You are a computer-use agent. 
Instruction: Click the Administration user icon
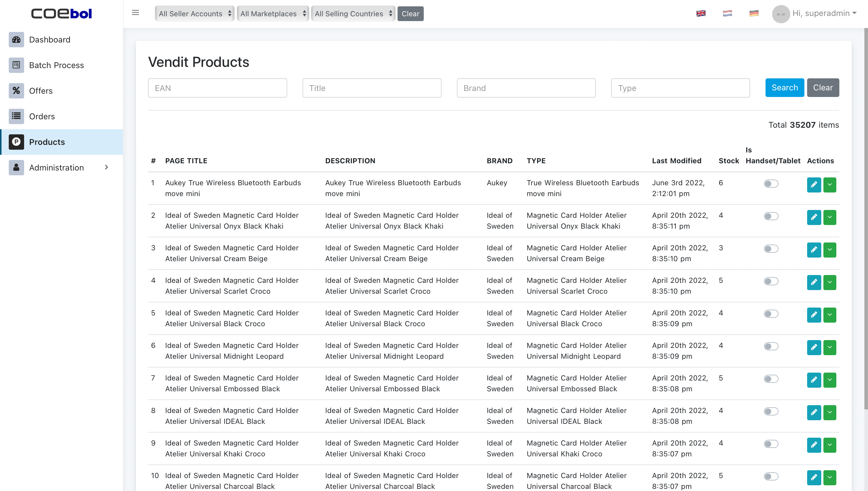[x=16, y=167]
